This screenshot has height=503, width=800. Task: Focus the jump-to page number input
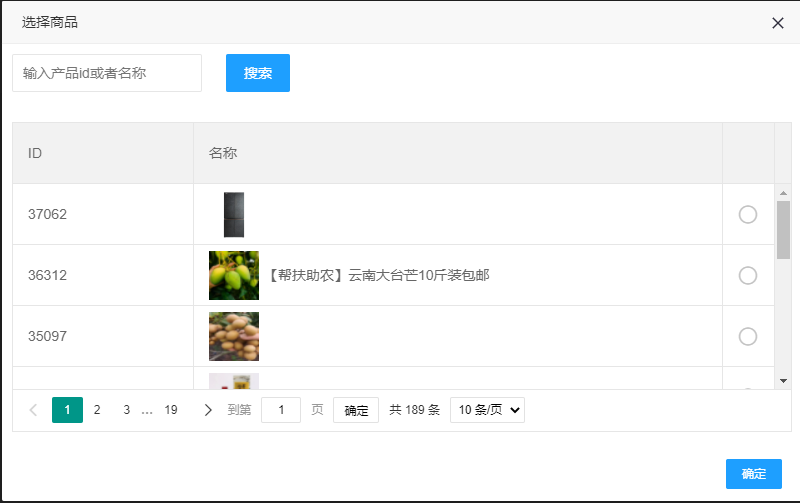(x=281, y=410)
